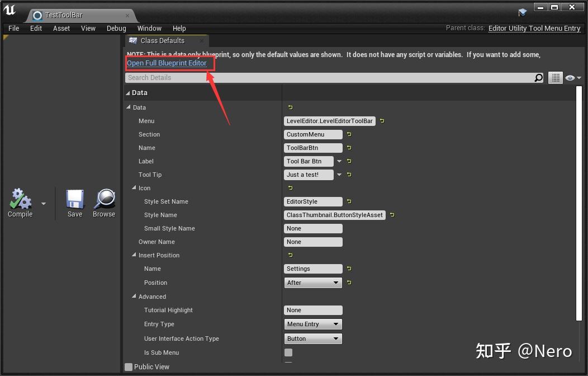Viewport: 588px width, 376px height.
Task: Collapse the Insert Position section
Action: [134, 255]
